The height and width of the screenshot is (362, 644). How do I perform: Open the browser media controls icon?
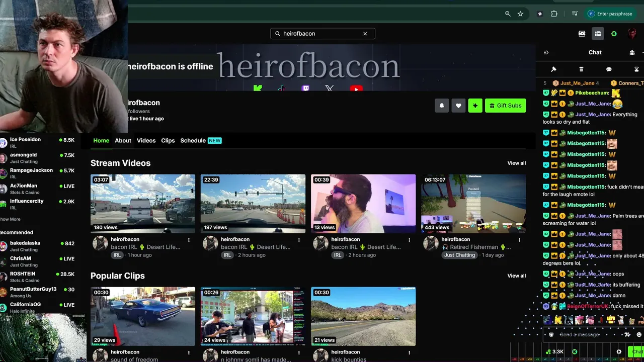coord(575,14)
